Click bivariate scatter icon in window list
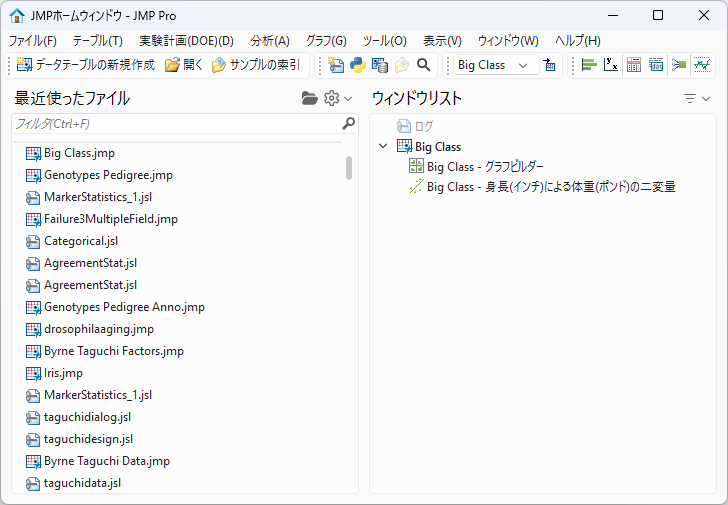728x505 pixels. pyautogui.click(x=416, y=186)
